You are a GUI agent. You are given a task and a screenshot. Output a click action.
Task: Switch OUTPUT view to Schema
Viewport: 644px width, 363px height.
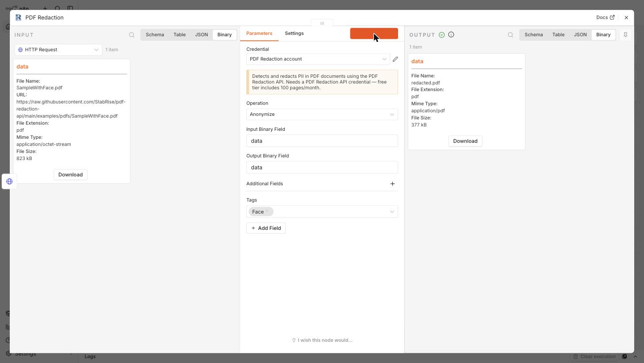tap(533, 34)
